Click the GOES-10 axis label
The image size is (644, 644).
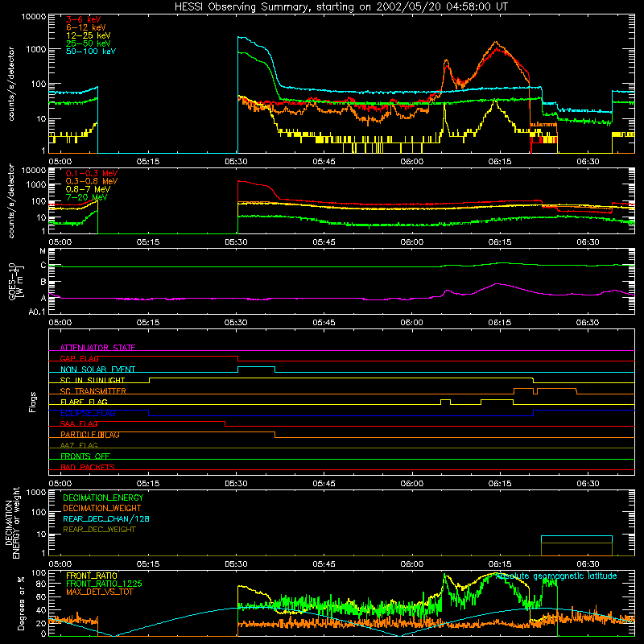16,283
